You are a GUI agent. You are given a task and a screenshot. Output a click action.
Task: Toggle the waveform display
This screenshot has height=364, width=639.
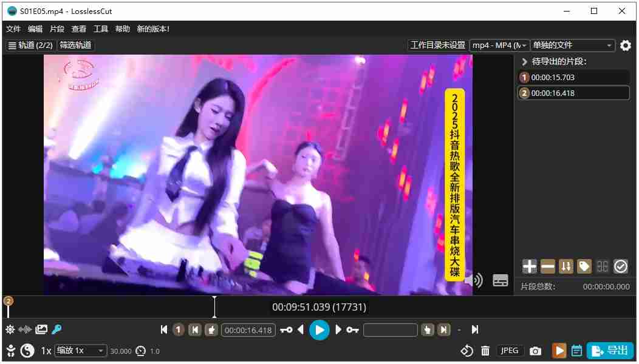(x=26, y=329)
